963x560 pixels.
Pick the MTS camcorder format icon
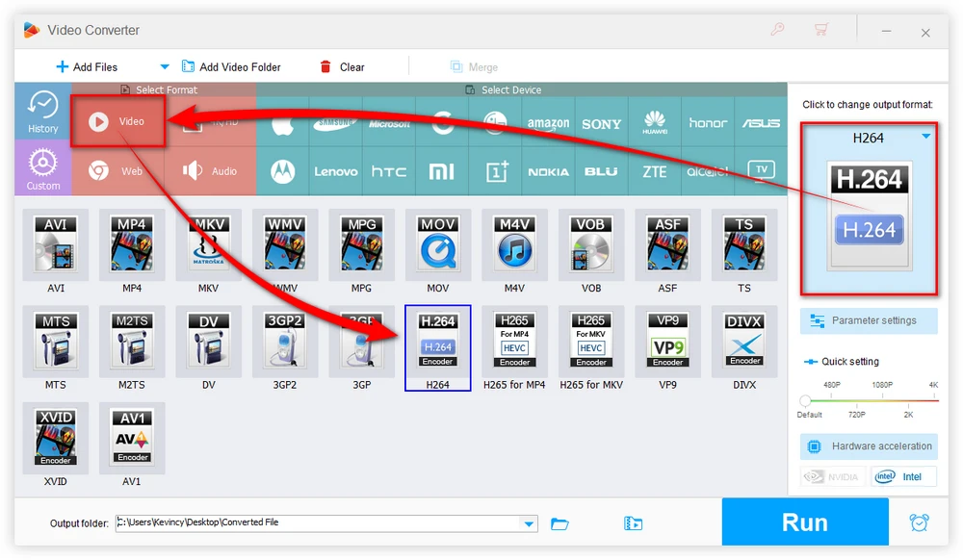[55, 341]
